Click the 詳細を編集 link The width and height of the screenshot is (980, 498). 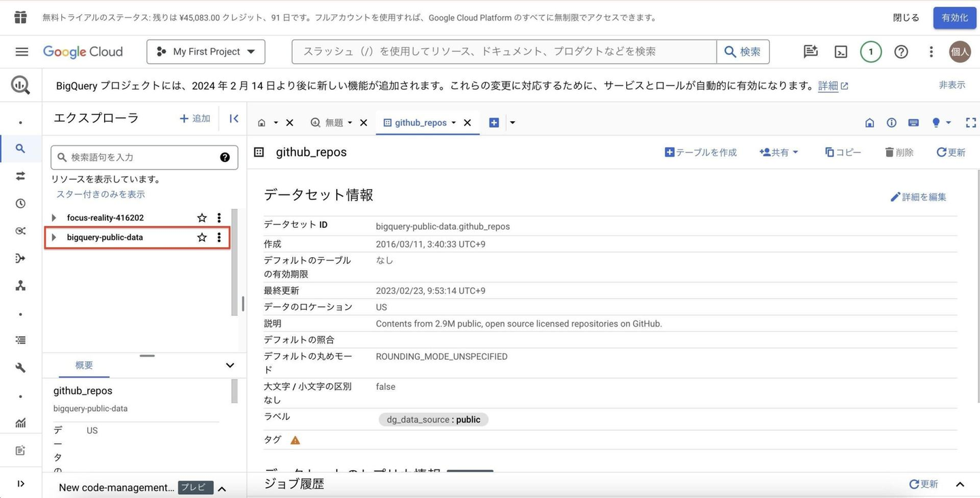pyautogui.click(x=918, y=197)
